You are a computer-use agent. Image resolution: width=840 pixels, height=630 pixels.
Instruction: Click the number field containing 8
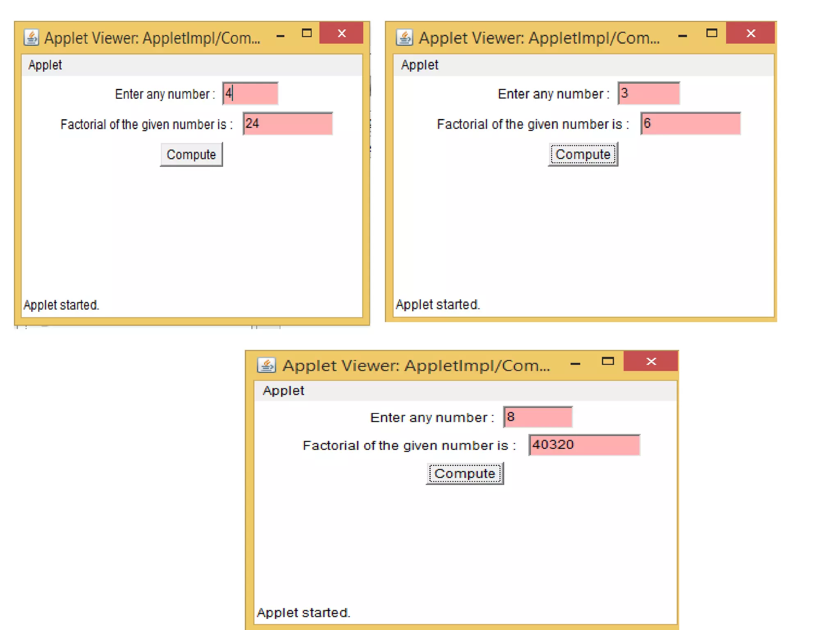538,417
